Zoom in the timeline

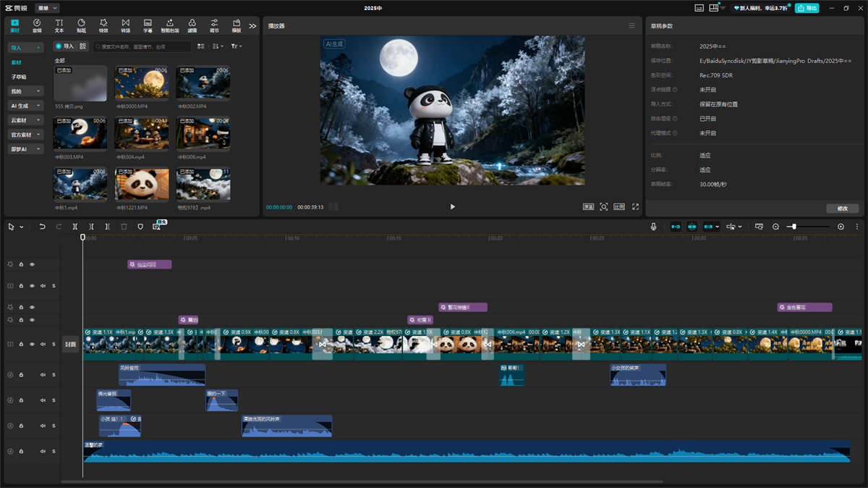click(841, 227)
